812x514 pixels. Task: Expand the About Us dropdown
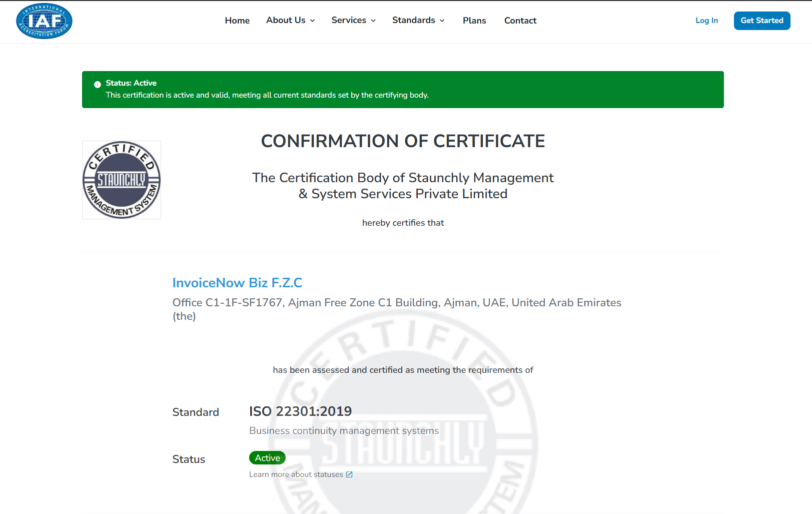tap(291, 20)
